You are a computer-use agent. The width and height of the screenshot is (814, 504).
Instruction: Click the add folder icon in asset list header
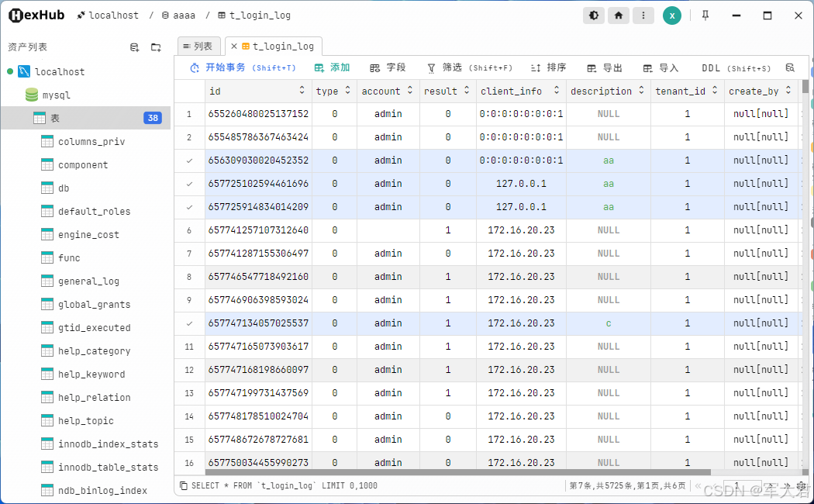(x=156, y=47)
